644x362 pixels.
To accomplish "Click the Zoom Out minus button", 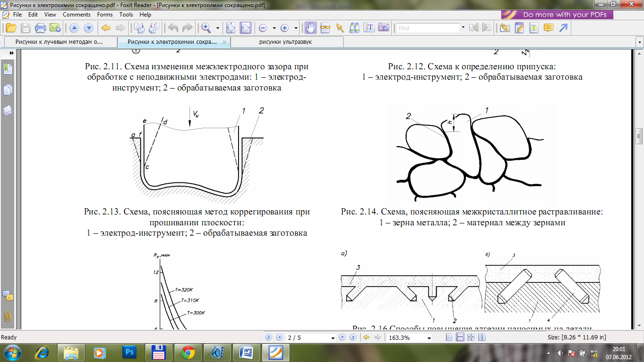I will coord(263,28).
